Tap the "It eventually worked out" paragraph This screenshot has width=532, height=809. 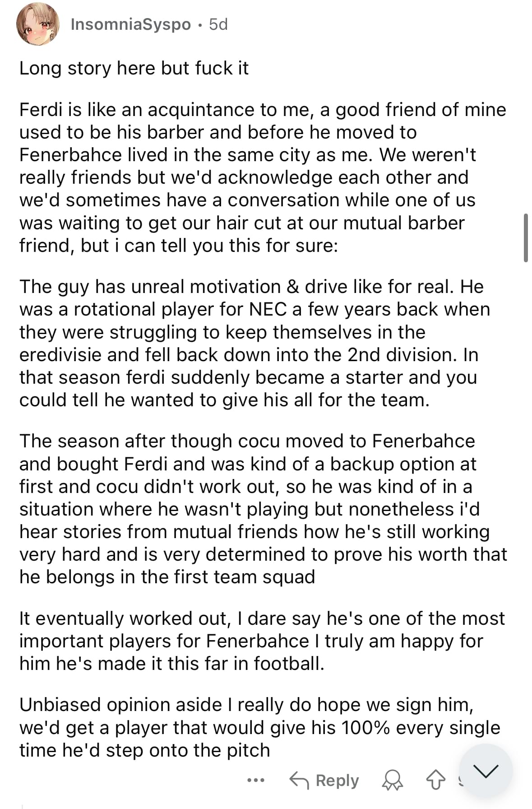tap(262, 641)
